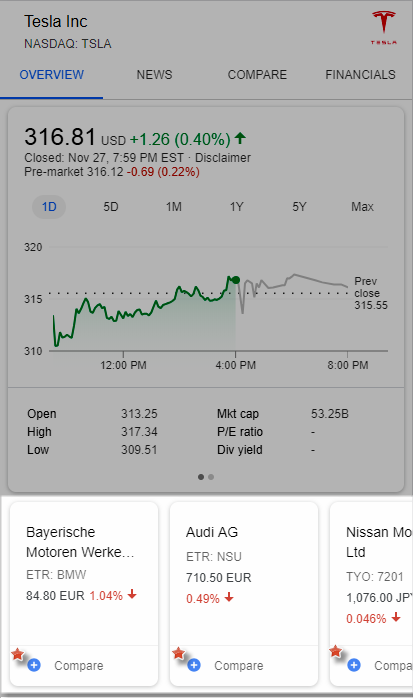Viewport: 413px width, 698px height.
Task: Click Compare on the Audi AG card
Action: (239, 666)
